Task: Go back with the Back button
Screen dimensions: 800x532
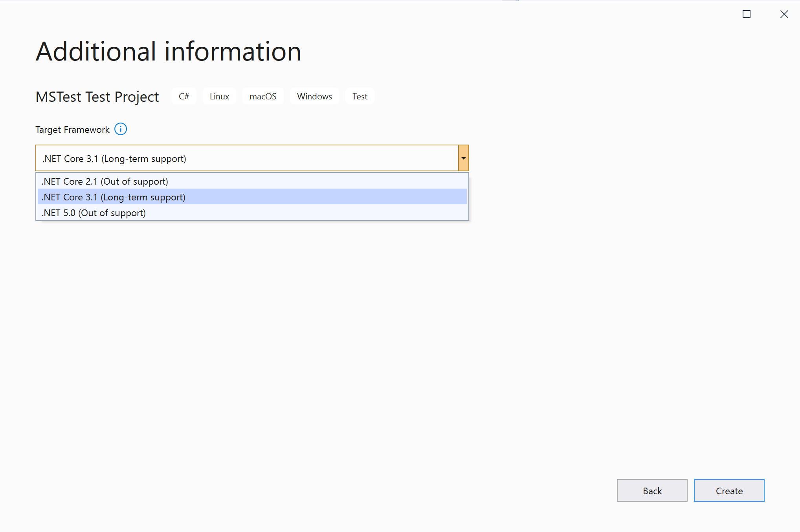Action: (x=652, y=491)
